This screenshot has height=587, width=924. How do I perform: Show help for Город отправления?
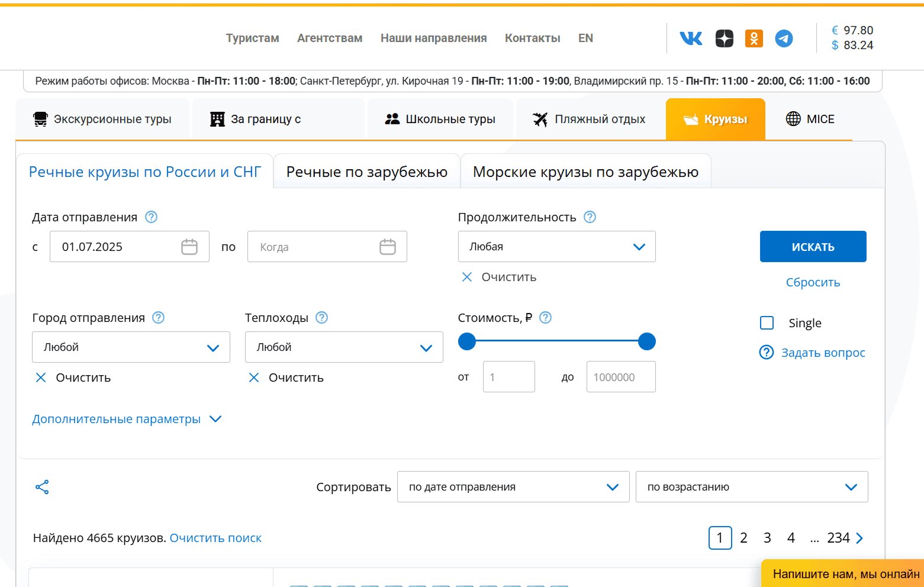tap(159, 318)
